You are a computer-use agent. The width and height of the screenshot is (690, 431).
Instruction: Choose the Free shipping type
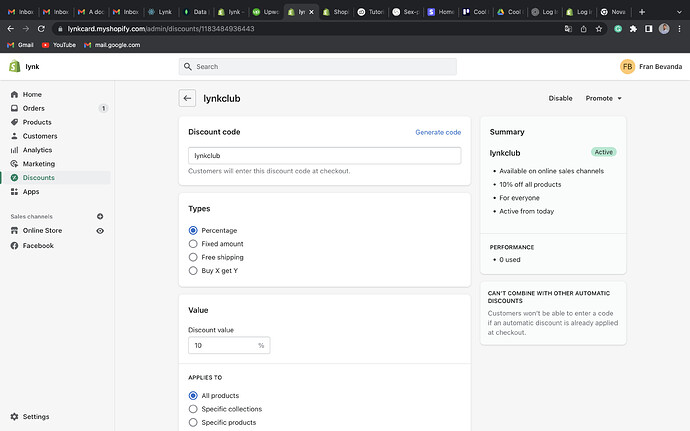[x=193, y=257]
